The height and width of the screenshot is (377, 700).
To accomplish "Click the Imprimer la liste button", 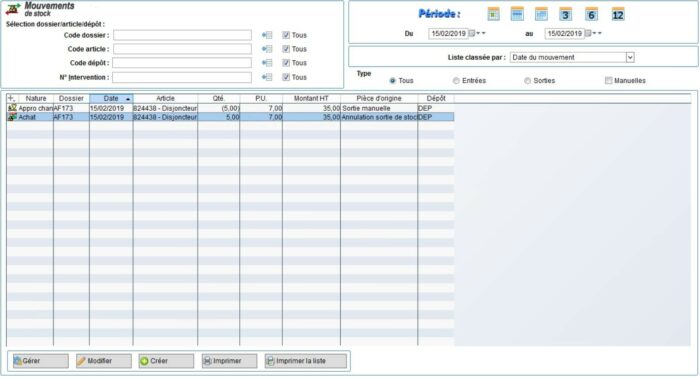I will 306,361.
